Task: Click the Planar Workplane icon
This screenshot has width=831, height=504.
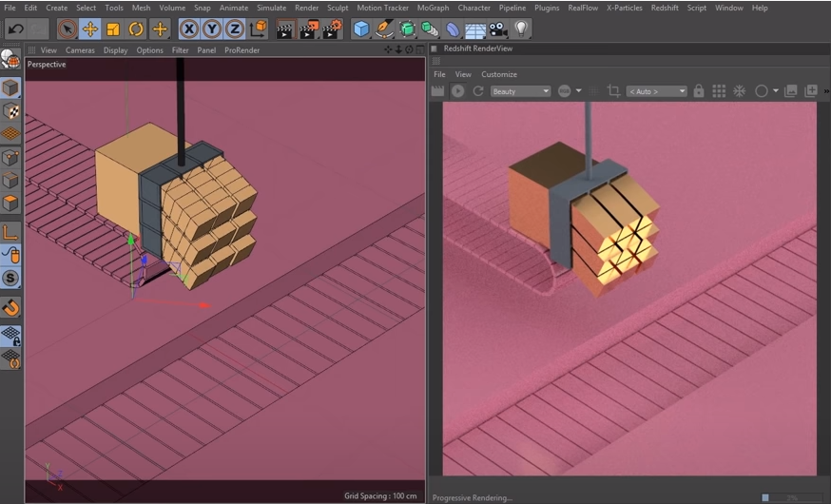Action: [x=10, y=359]
